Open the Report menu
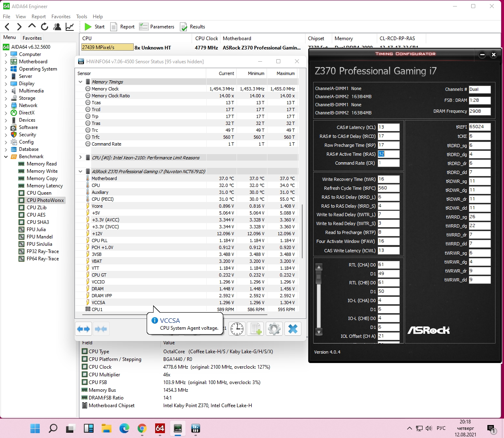Image resolution: width=504 pixels, height=438 pixels. 38,17
